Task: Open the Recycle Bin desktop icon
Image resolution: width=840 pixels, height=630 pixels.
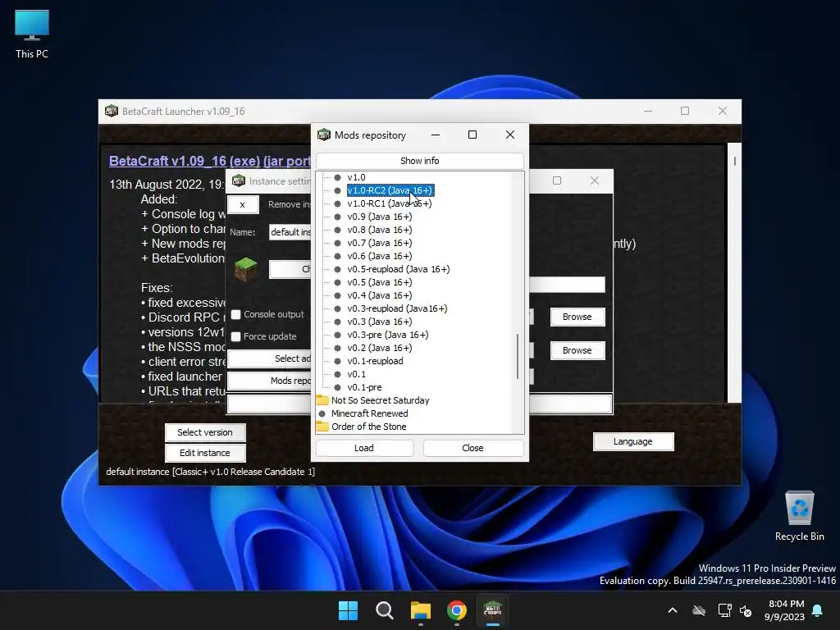Action: tap(799, 517)
